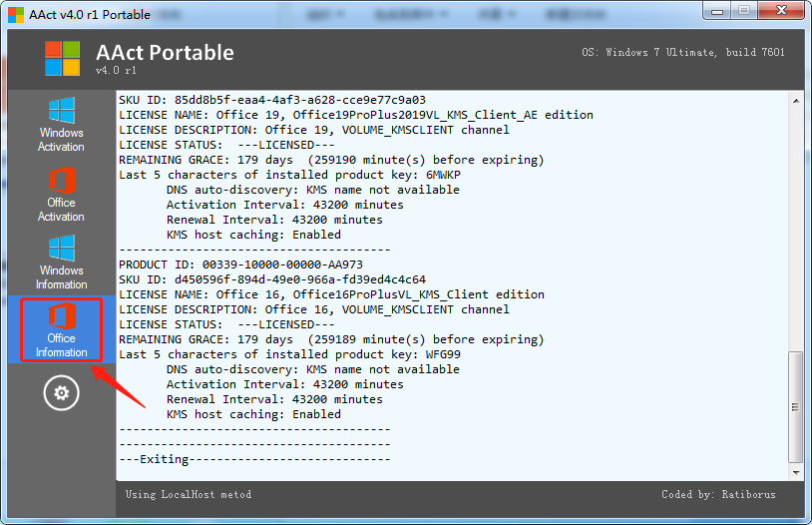Open the Office Activation section
This screenshot has height=525, width=812.
coord(61,195)
